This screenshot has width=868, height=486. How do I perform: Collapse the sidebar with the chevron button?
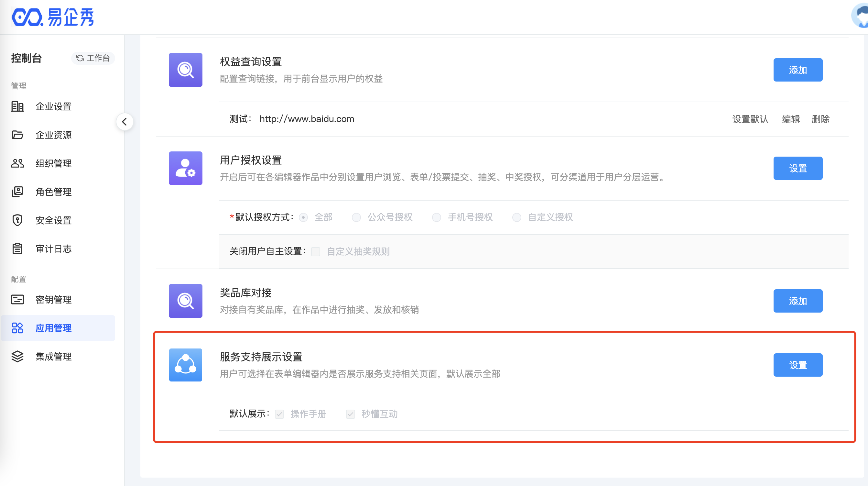[125, 122]
